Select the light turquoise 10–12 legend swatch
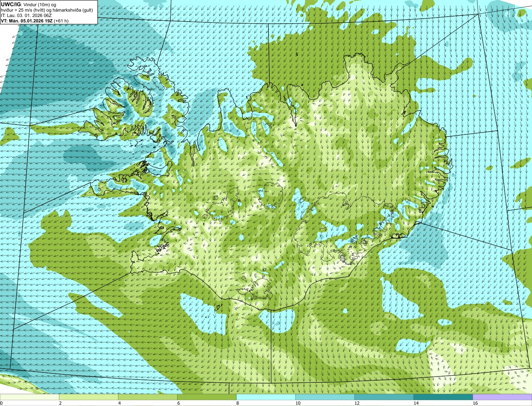The width and height of the screenshot is (532, 406). tap(325, 397)
